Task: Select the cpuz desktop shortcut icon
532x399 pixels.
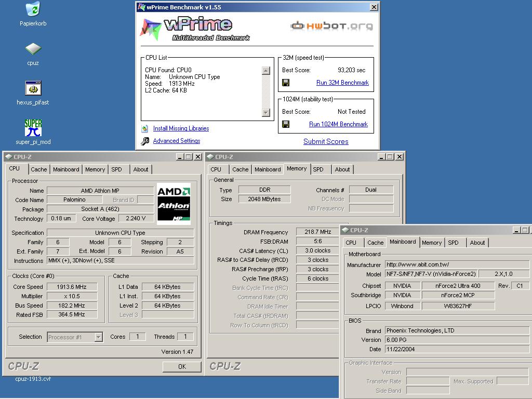Action: 33,49
